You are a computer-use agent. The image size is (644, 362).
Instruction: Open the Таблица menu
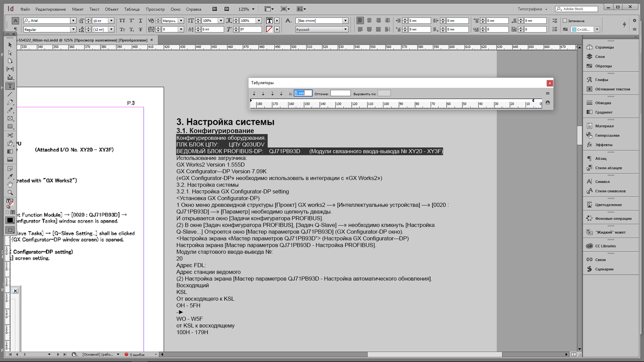132,9
